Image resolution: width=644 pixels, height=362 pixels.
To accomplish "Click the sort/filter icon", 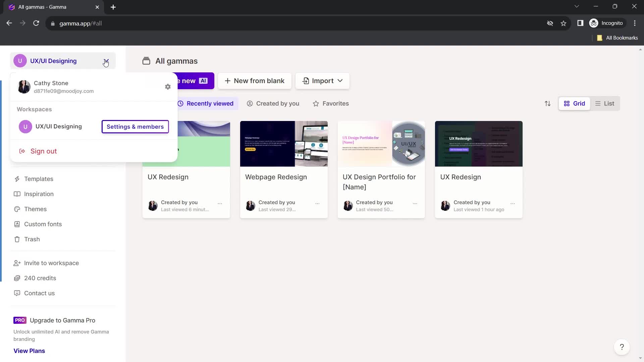I will coord(548,104).
